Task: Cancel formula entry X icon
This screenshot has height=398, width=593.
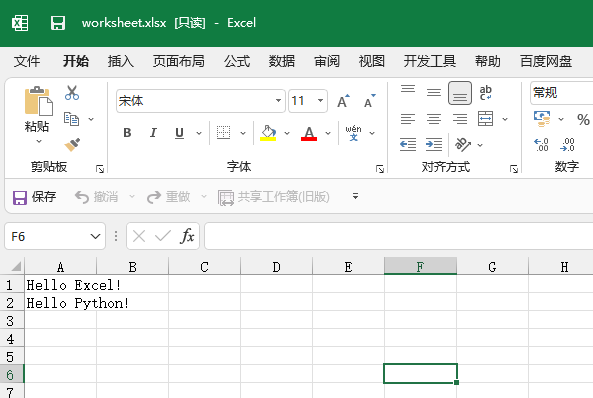Action: click(x=139, y=236)
